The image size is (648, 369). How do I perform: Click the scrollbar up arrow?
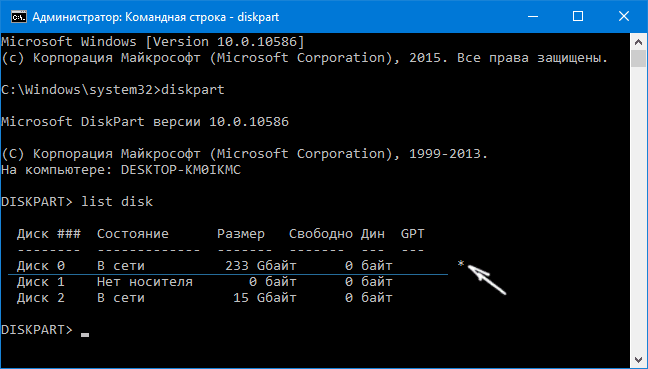click(x=639, y=41)
